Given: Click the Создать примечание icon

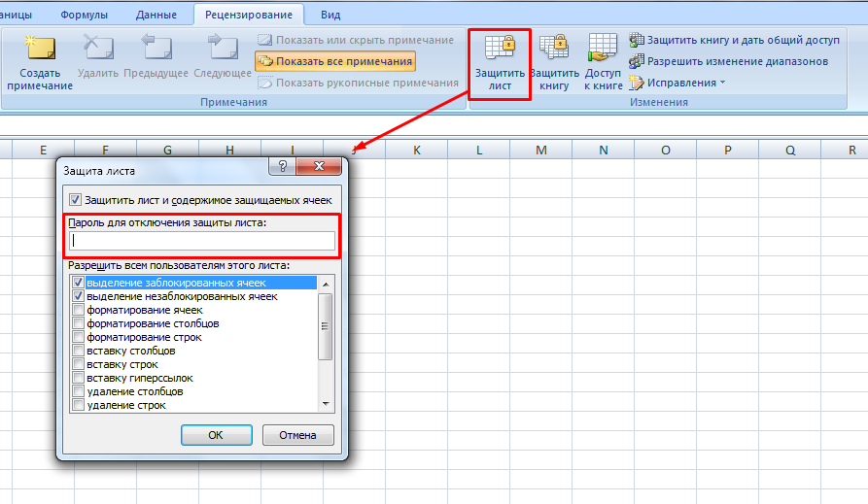Looking at the screenshot, I should 40,49.
